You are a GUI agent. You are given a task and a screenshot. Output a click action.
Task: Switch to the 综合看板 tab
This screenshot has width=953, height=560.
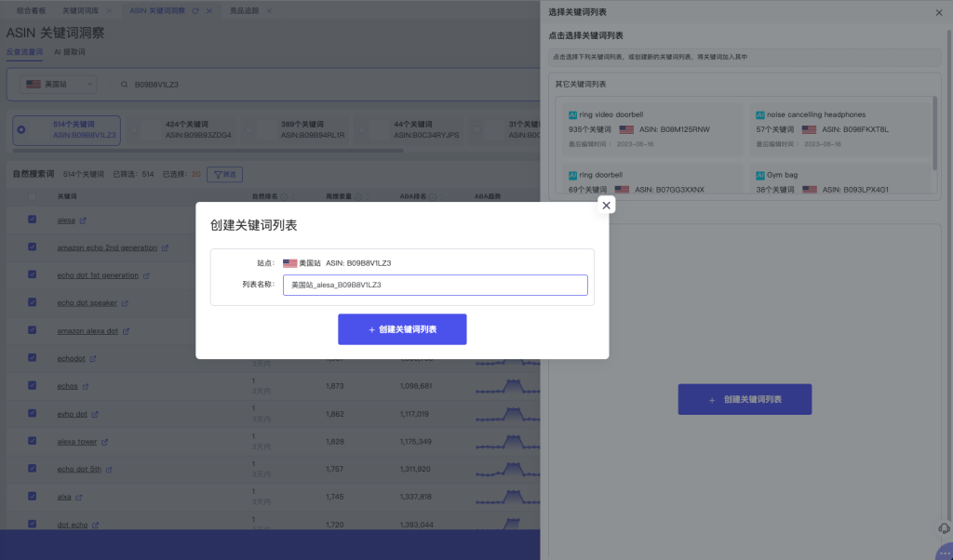click(x=31, y=11)
